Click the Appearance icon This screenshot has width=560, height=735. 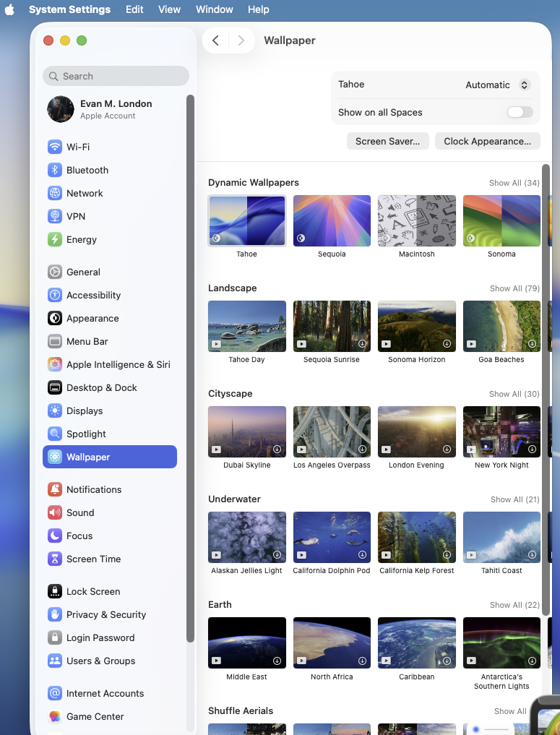(55, 318)
